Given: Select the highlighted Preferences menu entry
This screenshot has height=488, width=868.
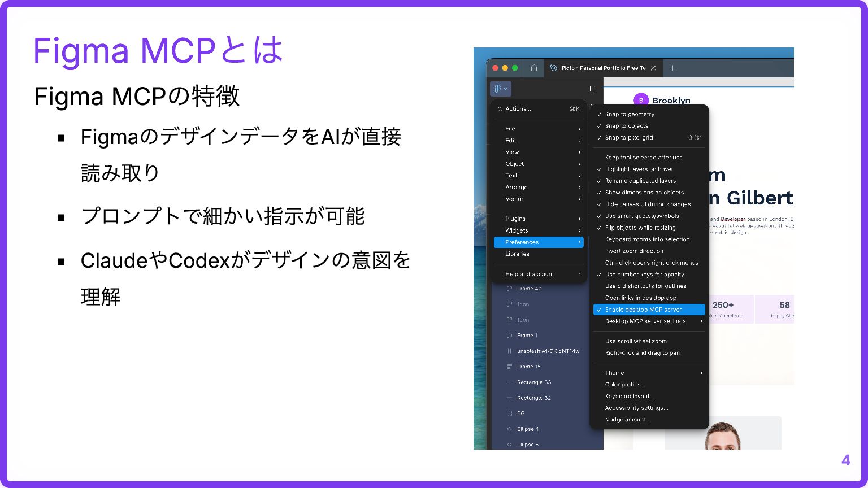Looking at the screenshot, I should [539, 242].
